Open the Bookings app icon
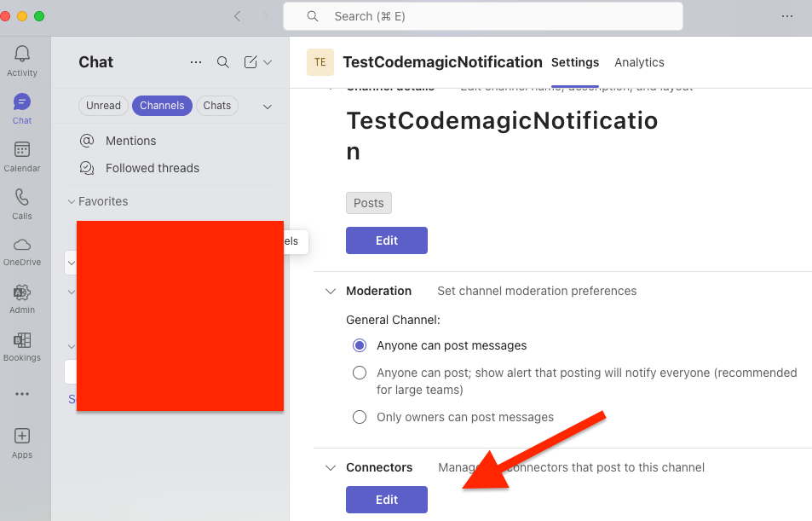The image size is (812, 521). click(x=22, y=340)
